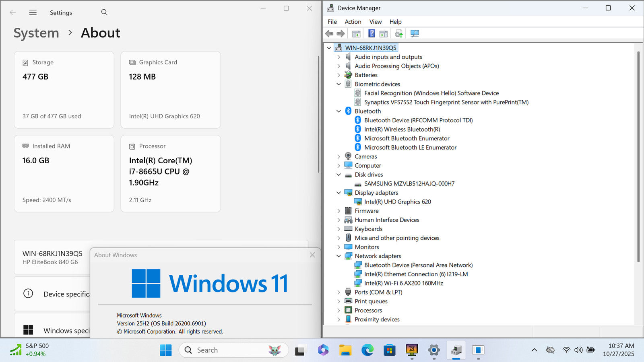The width and height of the screenshot is (644, 362).
Task: Click the Wi-Fi icon in system tray
Action: tap(566, 350)
